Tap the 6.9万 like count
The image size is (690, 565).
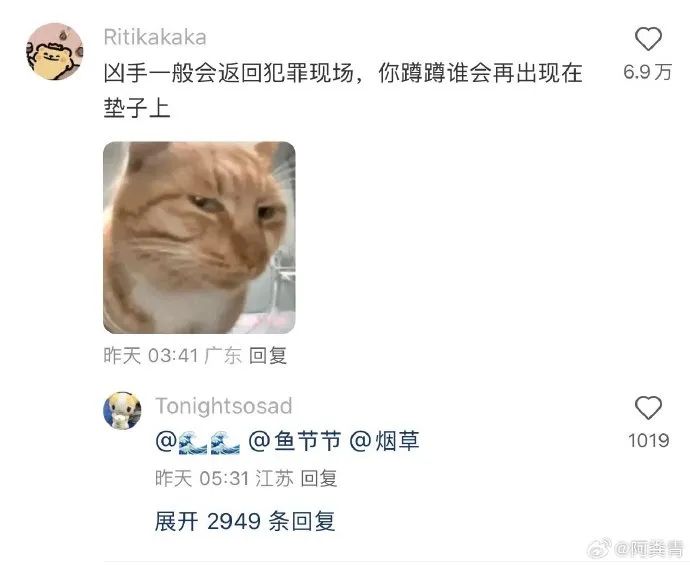648,72
